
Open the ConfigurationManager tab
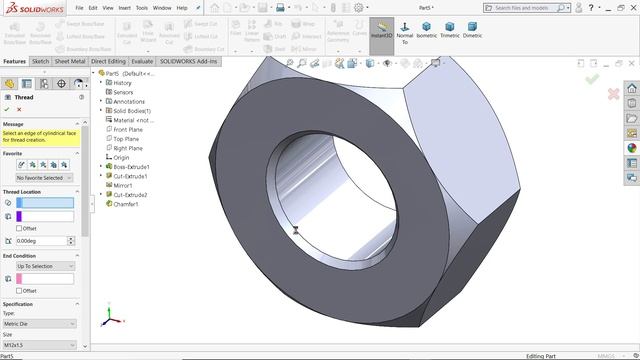44,84
